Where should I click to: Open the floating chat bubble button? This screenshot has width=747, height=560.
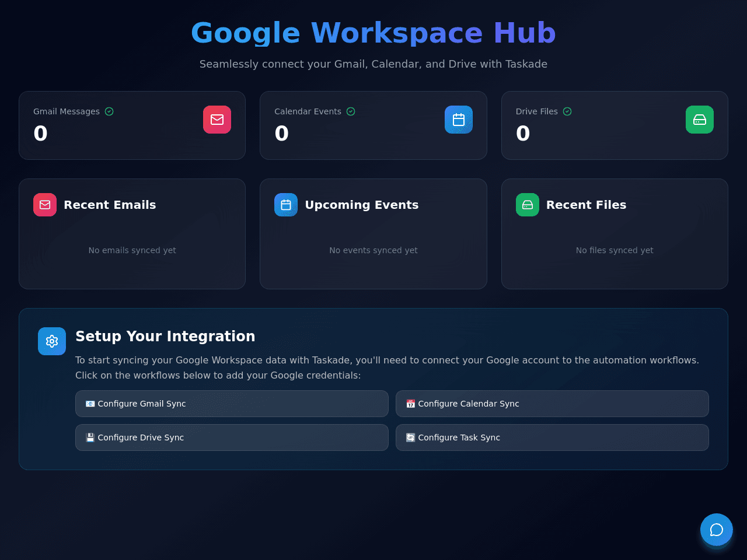[x=717, y=530]
